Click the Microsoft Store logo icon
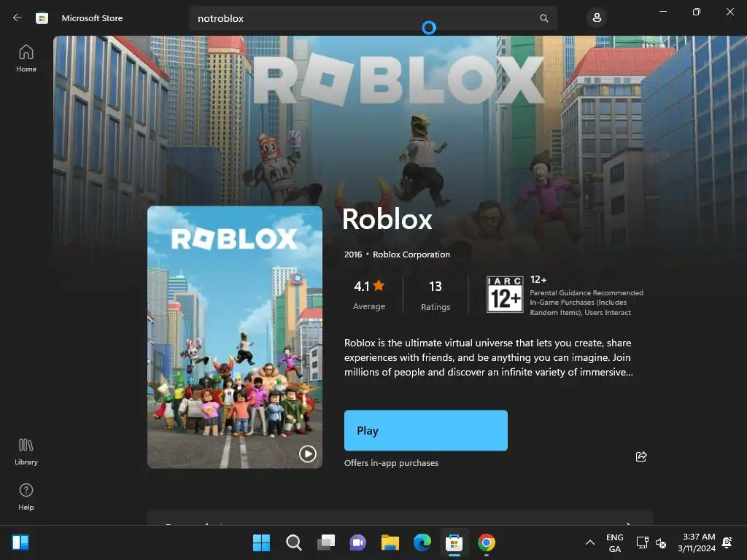Viewport: 747px width, 560px height. click(x=42, y=18)
